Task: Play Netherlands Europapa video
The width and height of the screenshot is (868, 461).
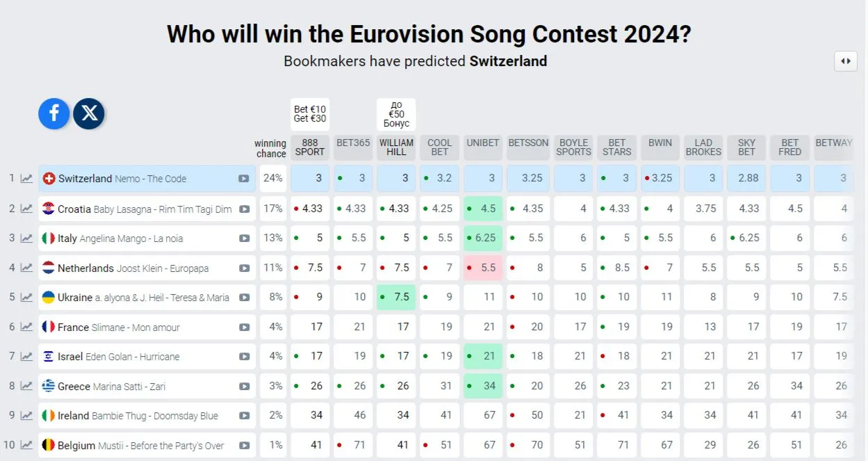Action: pyautogui.click(x=244, y=268)
